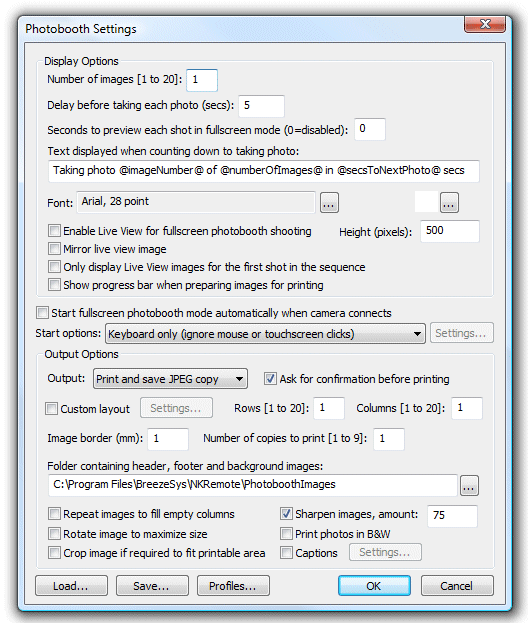Viewport: 528px width, 623px height.
Task: Toggle Sharpen images checkbox
Action: (286, 514)
